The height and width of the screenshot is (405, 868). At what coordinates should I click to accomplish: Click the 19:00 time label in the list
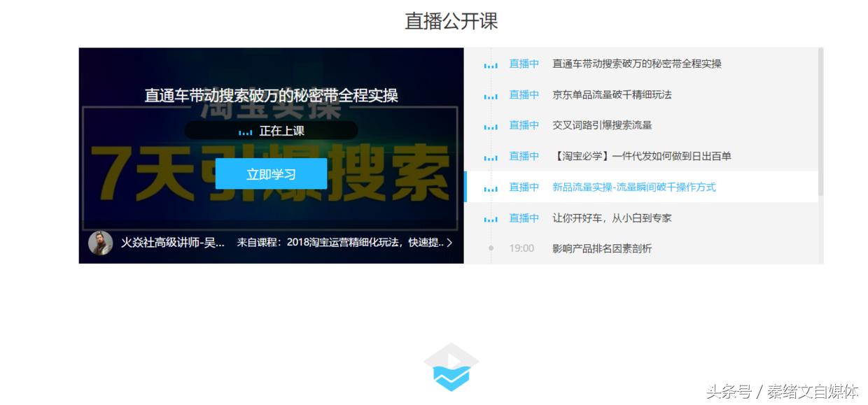click(x=523, y=248)
